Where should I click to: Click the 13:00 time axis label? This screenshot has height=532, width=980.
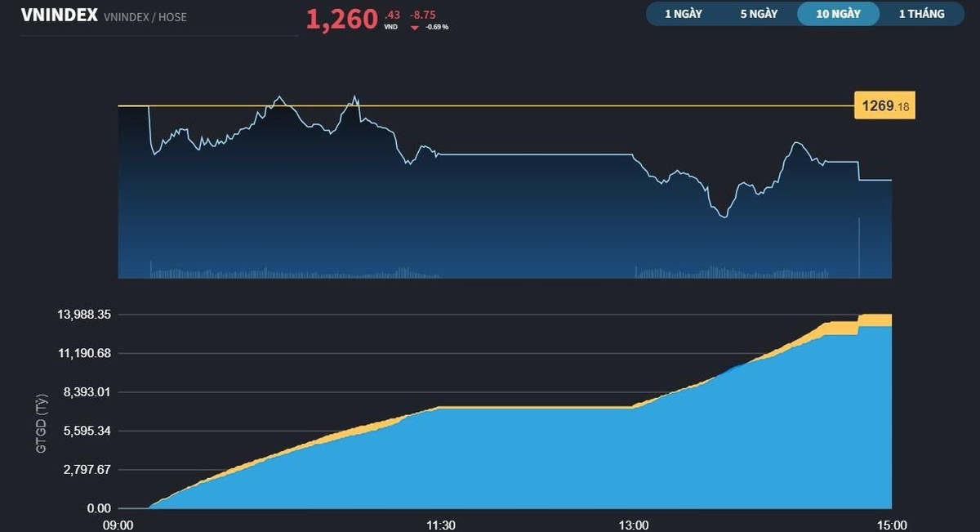tap(635, 525)
